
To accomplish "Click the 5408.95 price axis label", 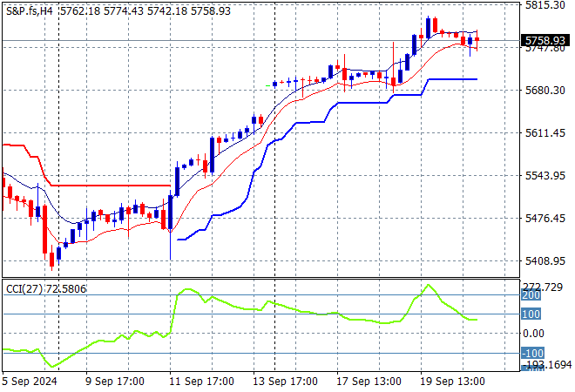I will (x=545, y=260).
